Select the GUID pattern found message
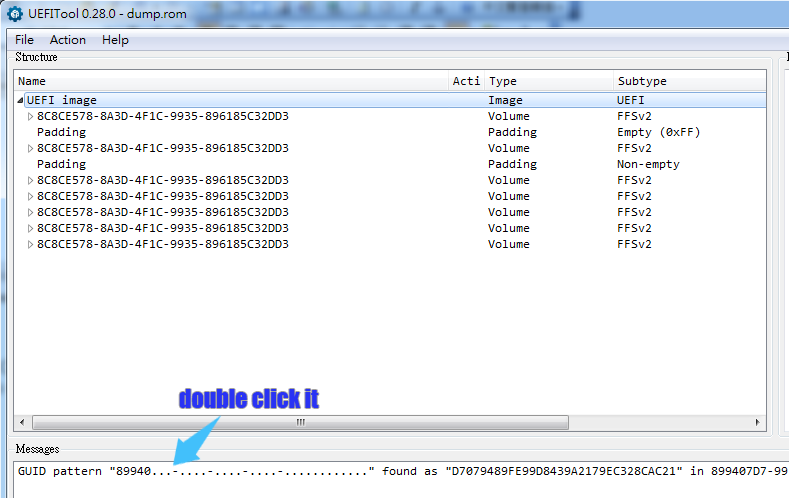This screenshot has height=498, width=789. (402, 471)
